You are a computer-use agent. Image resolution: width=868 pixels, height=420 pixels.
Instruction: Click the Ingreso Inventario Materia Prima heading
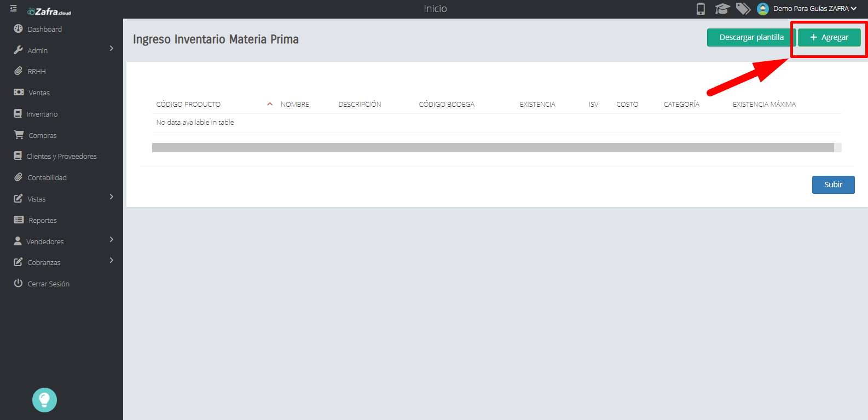coord(216,39)
